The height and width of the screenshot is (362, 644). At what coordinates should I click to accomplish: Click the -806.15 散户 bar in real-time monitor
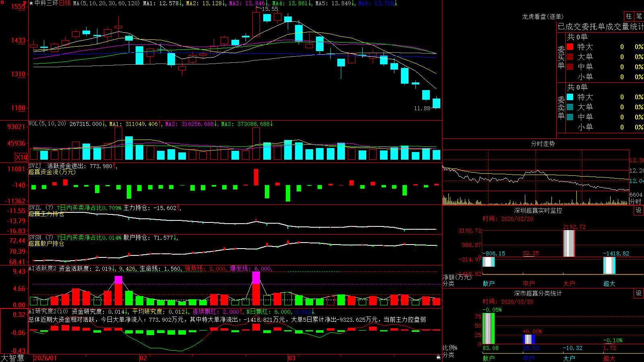[x=488, y=261]
